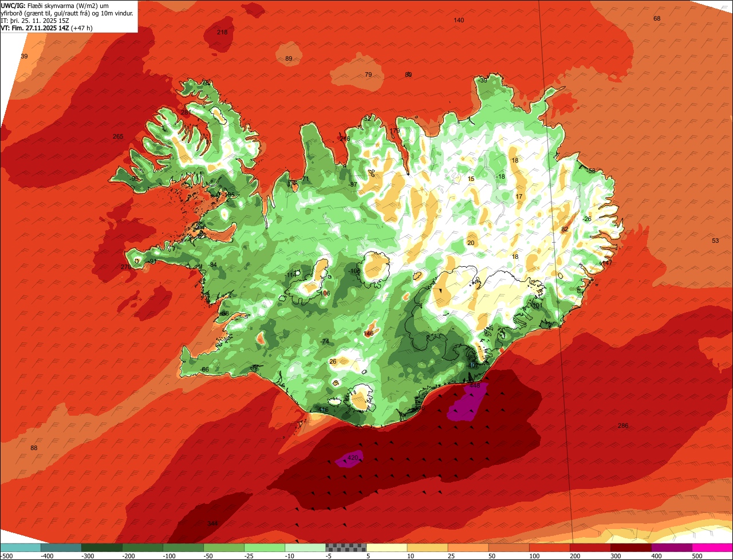Pick the 100 to 200 red-orange swatch

[x=549, y=547]
